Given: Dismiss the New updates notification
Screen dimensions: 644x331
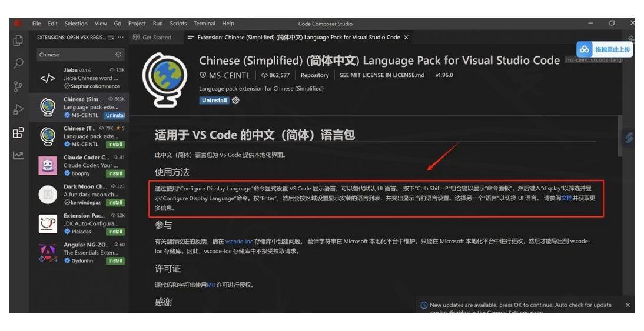Looking at the screenshot, I should (628, 305).
